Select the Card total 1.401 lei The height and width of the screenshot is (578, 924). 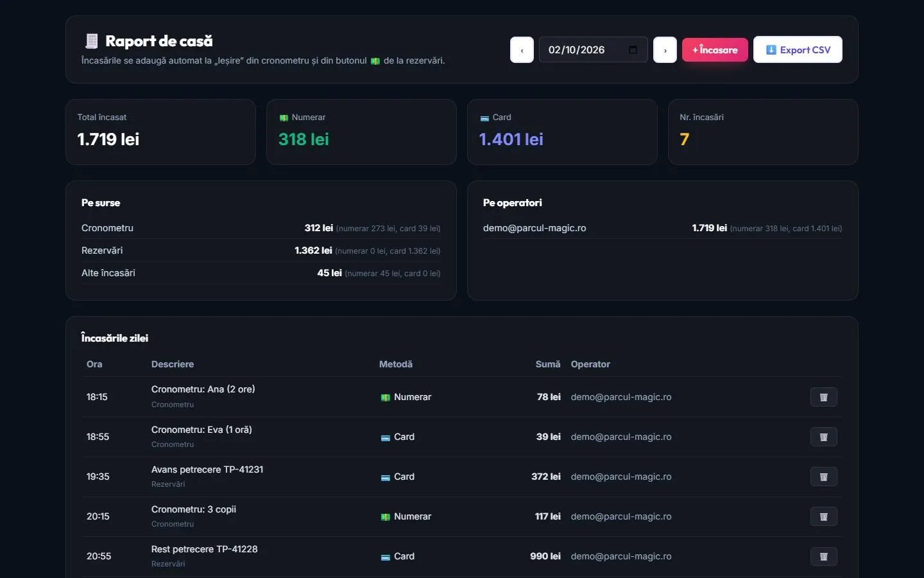pos(511,139)
